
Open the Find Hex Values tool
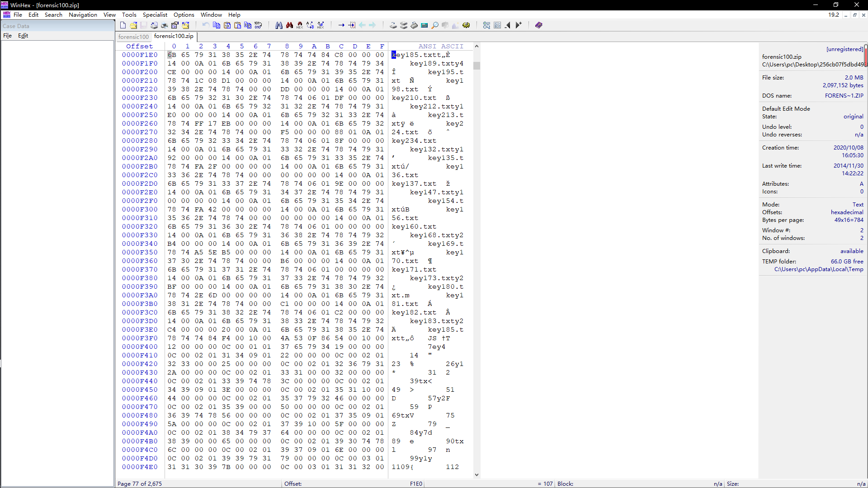pyautogui.click(x=300, y=25)
